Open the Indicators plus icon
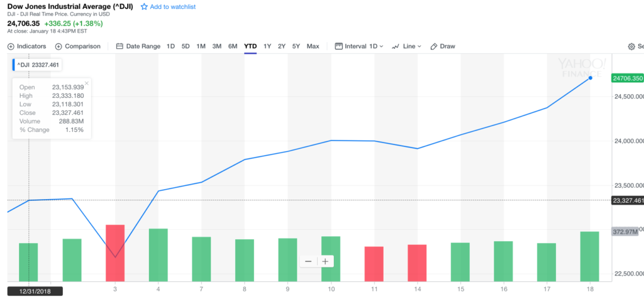This screenshot has height=297, width=644. [11, 46]
